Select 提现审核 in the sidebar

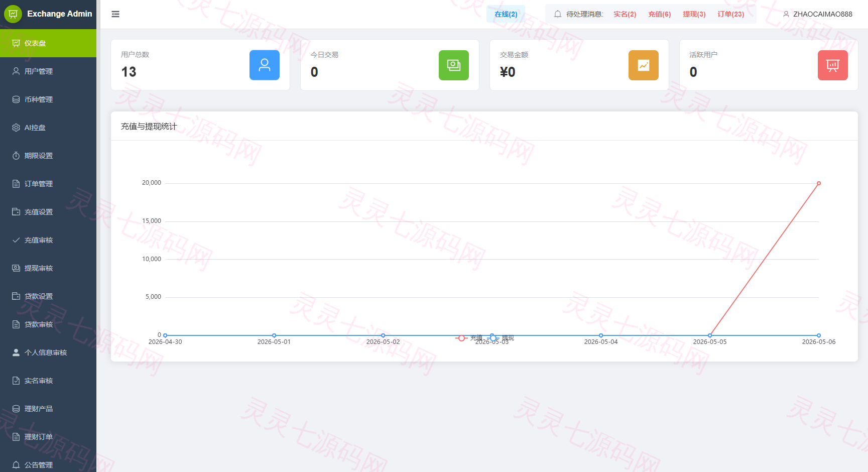[x=48, y=268]
